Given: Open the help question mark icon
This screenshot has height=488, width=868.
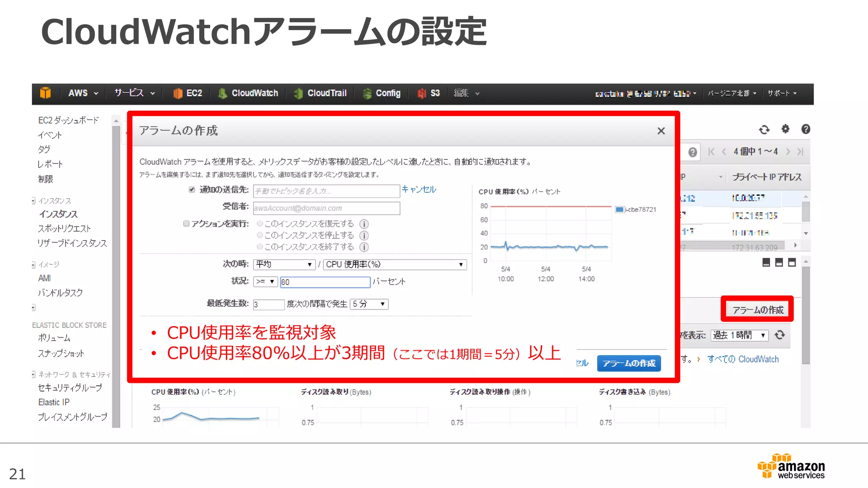Looking at the screenshot, I should pos(806,129).
